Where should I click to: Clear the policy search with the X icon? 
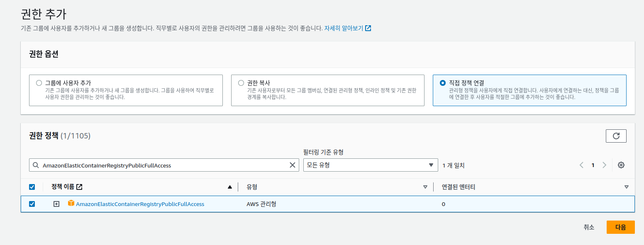pyautogui.click(x=293, y=165)
